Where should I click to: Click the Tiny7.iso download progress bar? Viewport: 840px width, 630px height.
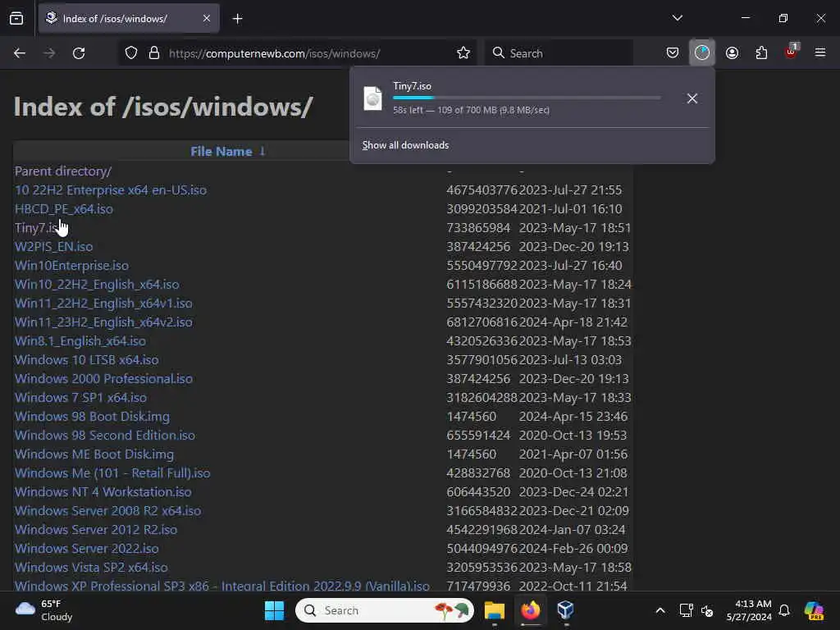(527, 98)
